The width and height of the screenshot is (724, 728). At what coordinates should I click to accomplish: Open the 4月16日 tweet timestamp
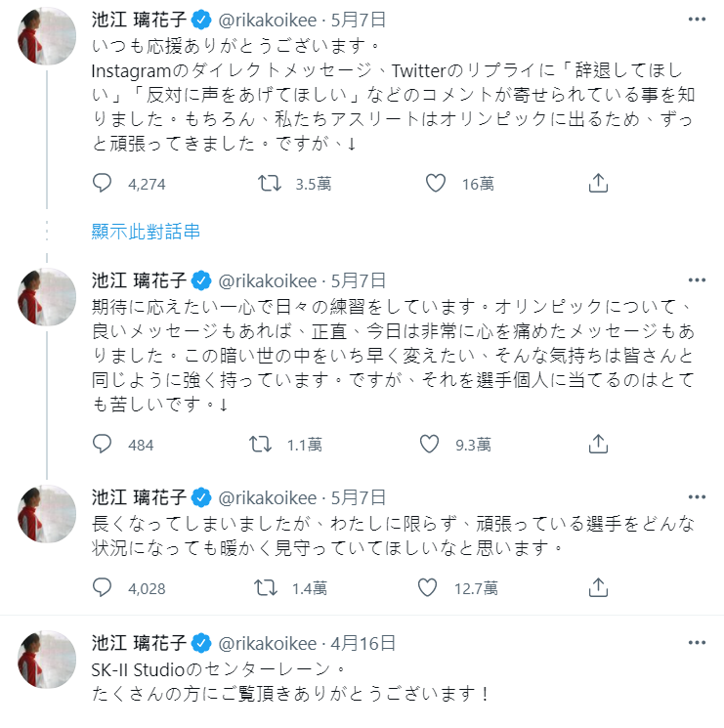click(362, 644)
